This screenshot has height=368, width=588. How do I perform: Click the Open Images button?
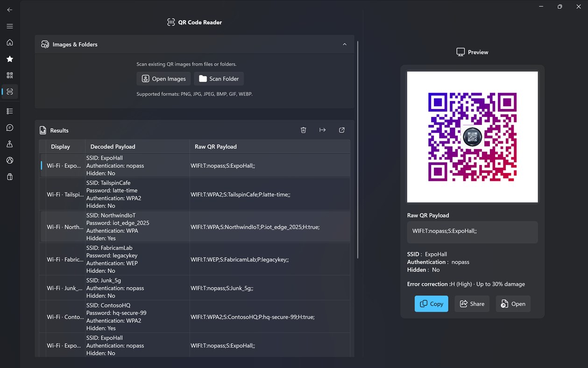[163, 79]
